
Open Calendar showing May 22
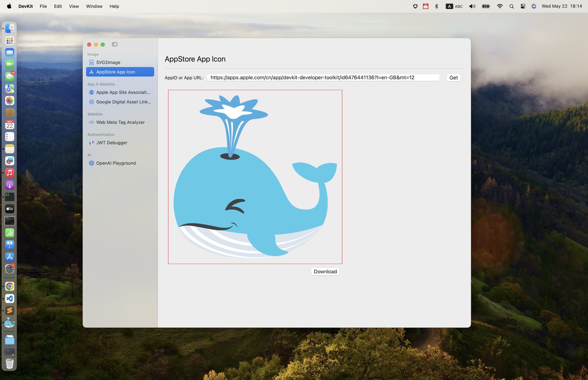(x=10, y=125)
